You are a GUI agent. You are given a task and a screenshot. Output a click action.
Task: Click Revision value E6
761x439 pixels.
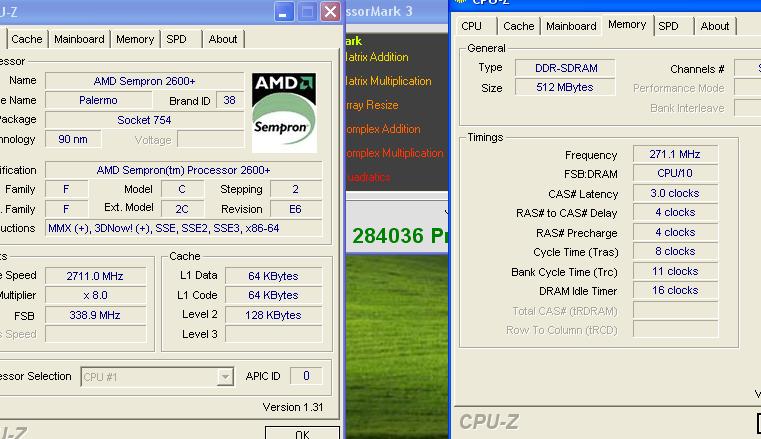[x=296, y=209]
